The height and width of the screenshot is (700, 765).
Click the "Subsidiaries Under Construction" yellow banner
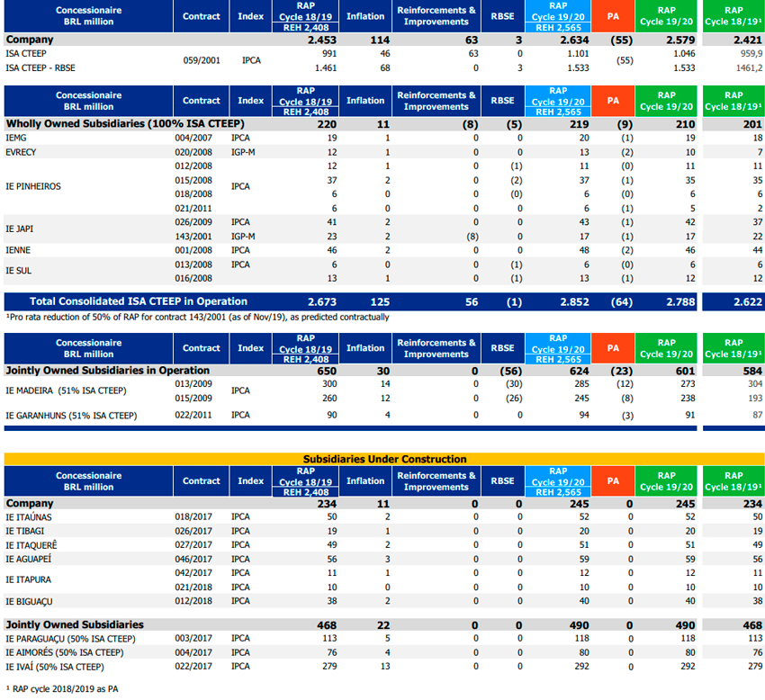[x=384, y=459]
